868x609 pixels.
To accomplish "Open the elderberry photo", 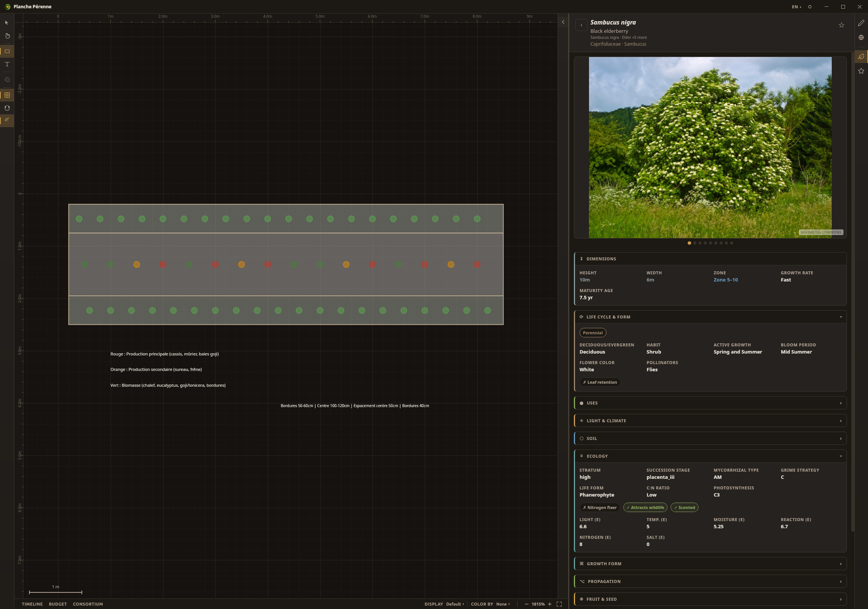I will 710,148.
